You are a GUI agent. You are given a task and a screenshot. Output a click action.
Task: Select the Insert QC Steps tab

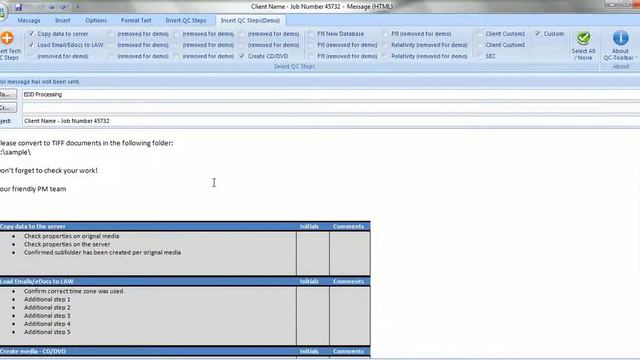186,20
